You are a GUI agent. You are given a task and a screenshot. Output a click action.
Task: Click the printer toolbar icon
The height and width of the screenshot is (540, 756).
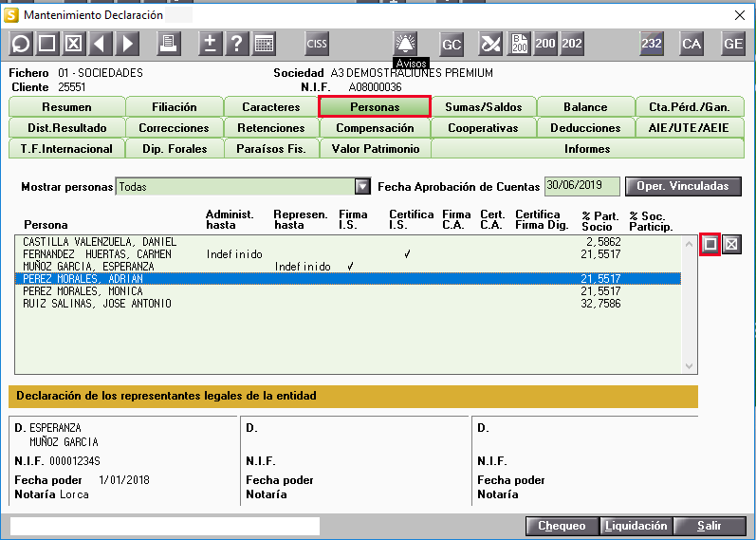[x=168, y=44]
